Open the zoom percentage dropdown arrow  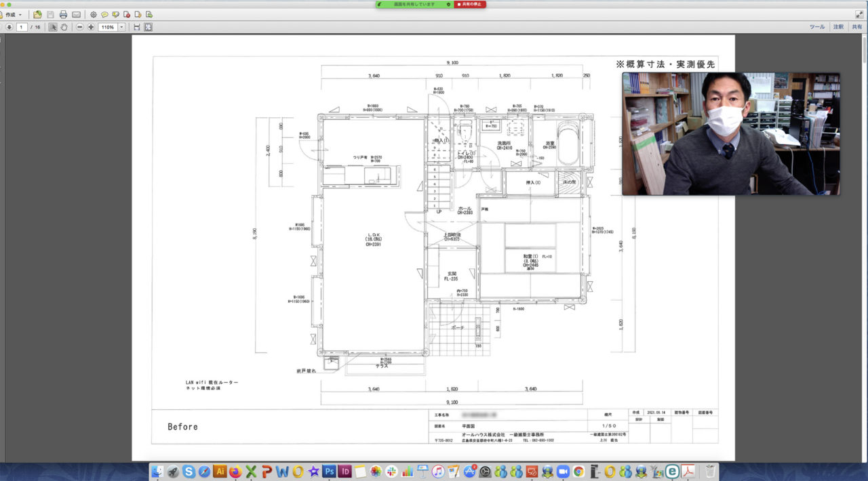point(121,27)
